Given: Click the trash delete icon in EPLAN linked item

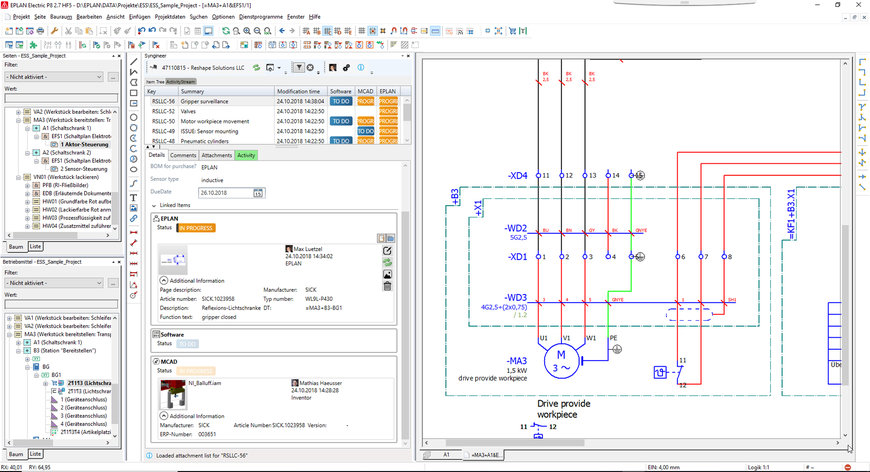Looking at the screenshot, I should (387, 286).
